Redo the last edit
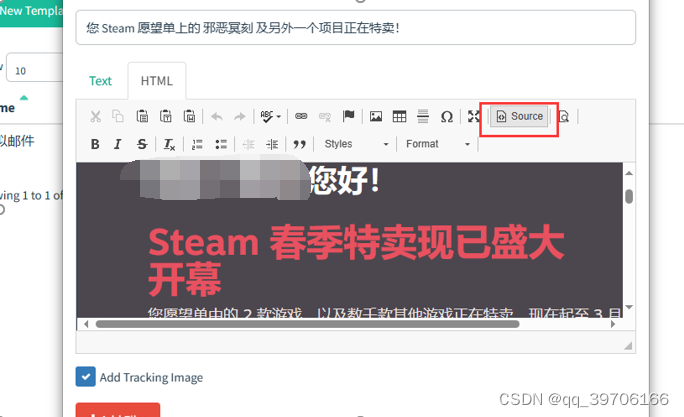Image resolution: width=684 pixels, height=417 pixels. coord(239,116)
